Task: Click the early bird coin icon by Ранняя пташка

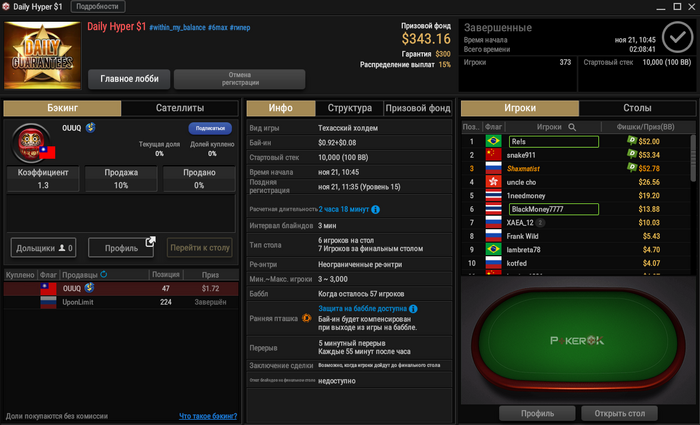Action: [307, 318]
